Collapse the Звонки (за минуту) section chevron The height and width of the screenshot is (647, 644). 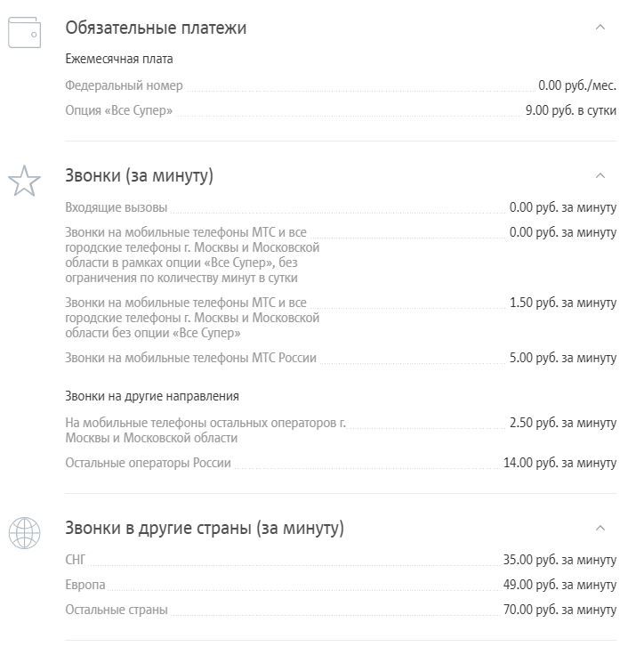click(600, 175)
